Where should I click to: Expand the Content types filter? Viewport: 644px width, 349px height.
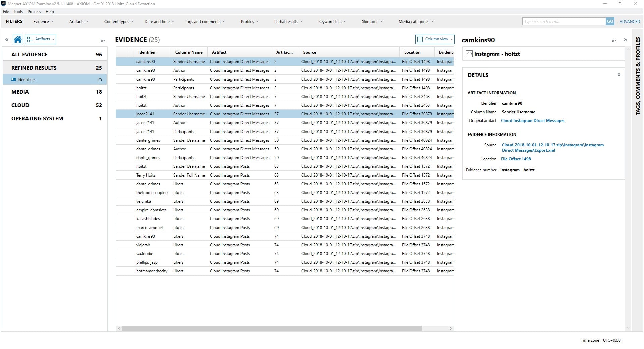coord(119,22)
